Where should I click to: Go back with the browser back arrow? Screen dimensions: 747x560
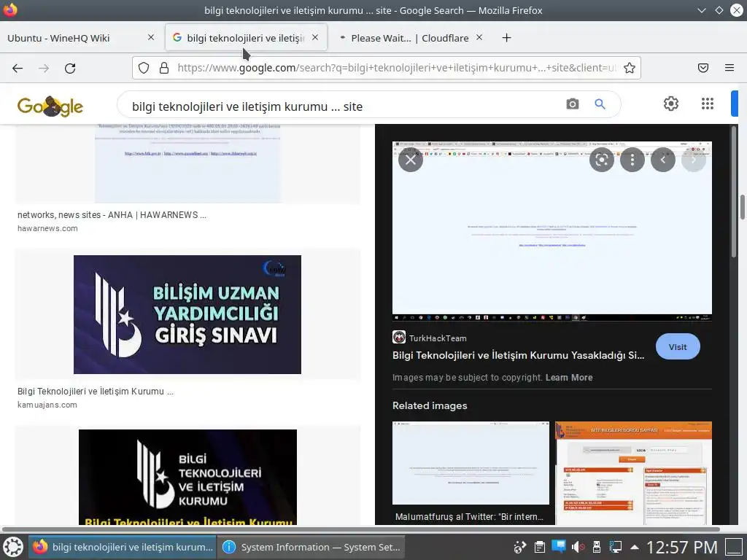(18, 68)
